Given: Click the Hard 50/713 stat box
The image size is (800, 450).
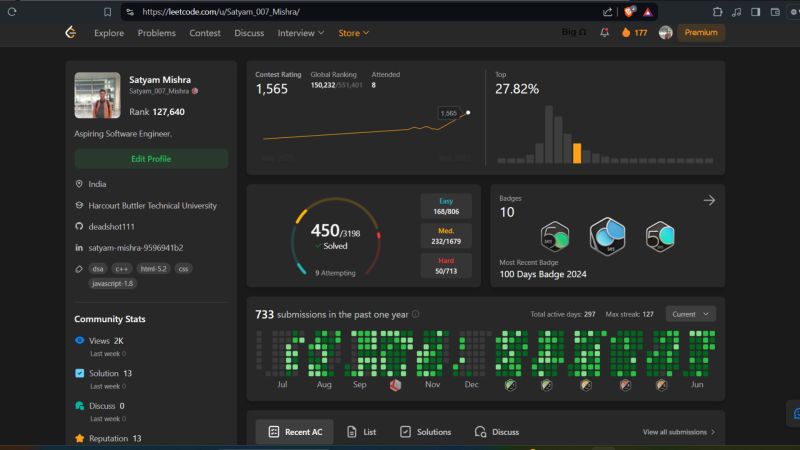Looking at the screenshot, I should tap(446, 266).
